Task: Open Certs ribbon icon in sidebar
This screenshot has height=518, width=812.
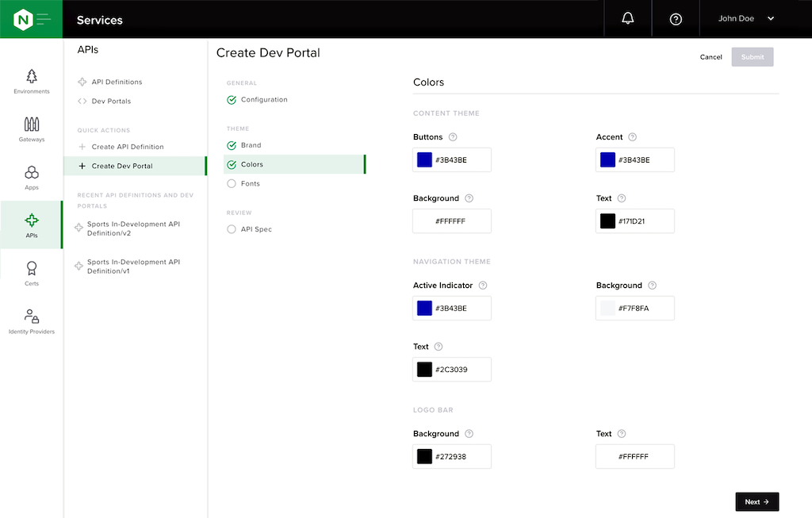Action: point(32,268)
